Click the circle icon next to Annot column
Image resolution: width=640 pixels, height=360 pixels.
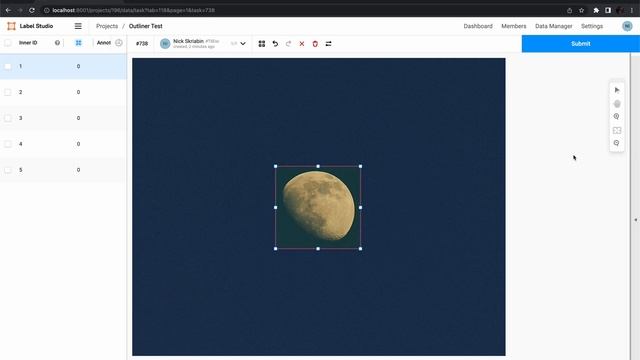click(119, 43)
